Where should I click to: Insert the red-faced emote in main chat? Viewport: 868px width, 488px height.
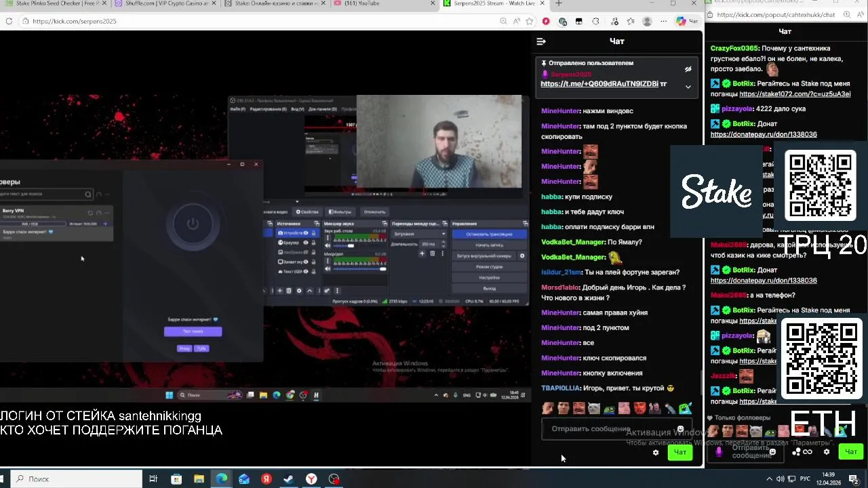(639, 408)
